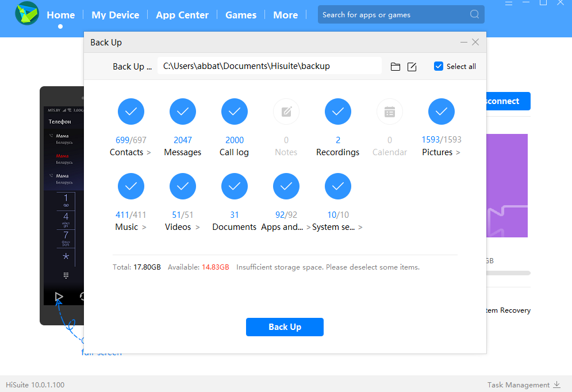572x392 pixels.
Task: Switch to My Device tab
Action: pos(116,15)
